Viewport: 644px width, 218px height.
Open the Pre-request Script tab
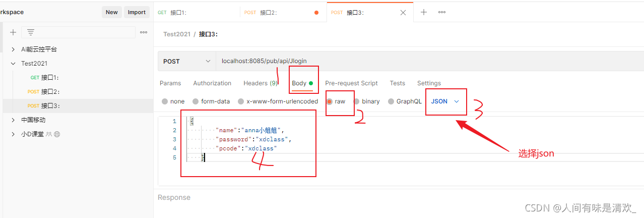click(351, 83)
